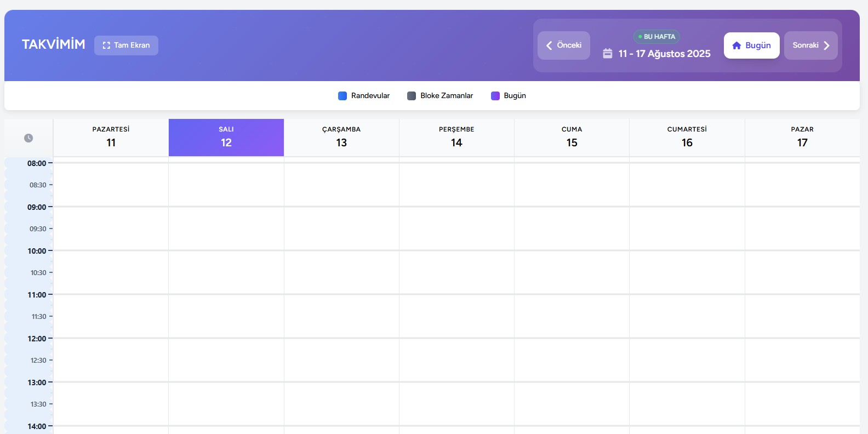
Task: Click the purple Bugün legend swatch
Action: point(495,96)
